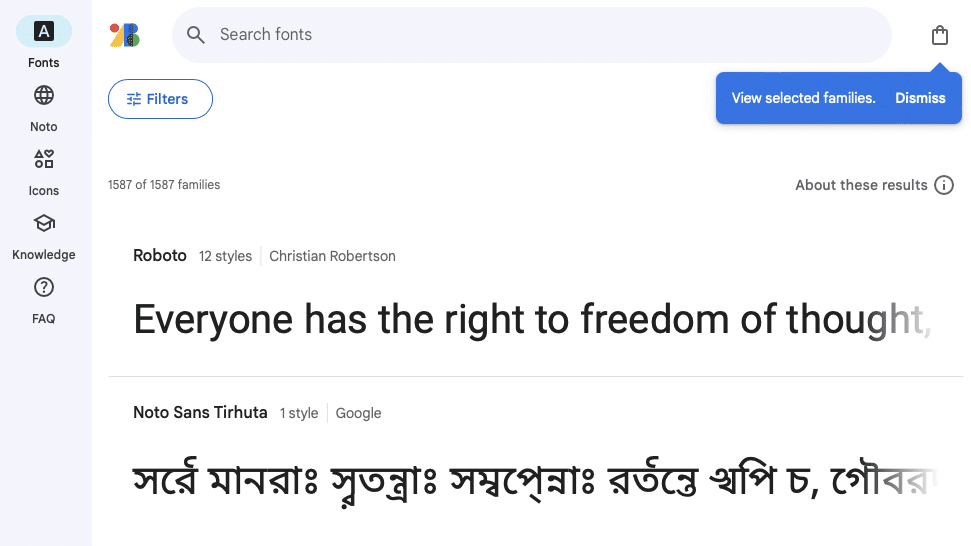971x546 pixels.
Task: Open the Knowledge graduation cap icon
Action: (43, 223)
